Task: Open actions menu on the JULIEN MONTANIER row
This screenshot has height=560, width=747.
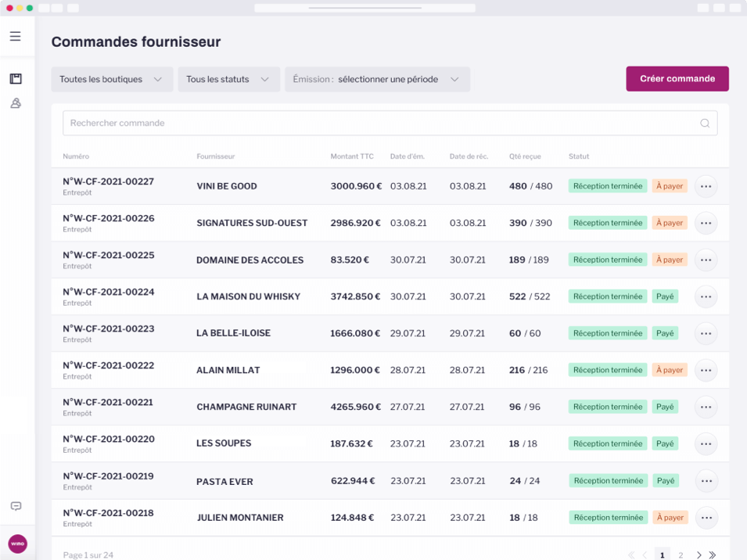Action: click(706, 517)
